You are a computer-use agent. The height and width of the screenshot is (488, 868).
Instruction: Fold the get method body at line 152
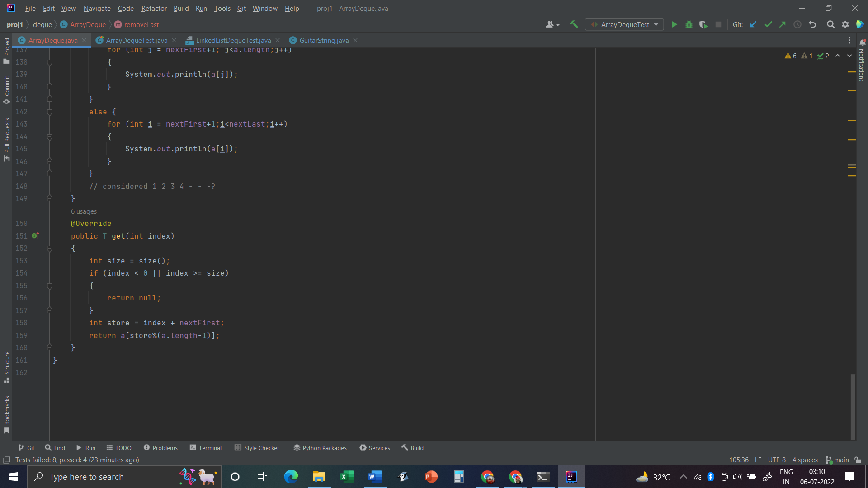(x=50, y=249)
